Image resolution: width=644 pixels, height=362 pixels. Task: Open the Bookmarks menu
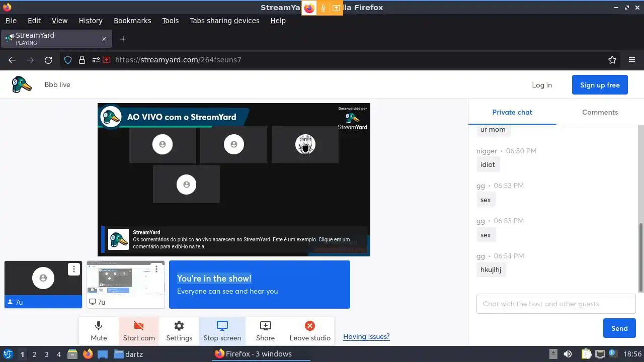click(x=132, y=21)
